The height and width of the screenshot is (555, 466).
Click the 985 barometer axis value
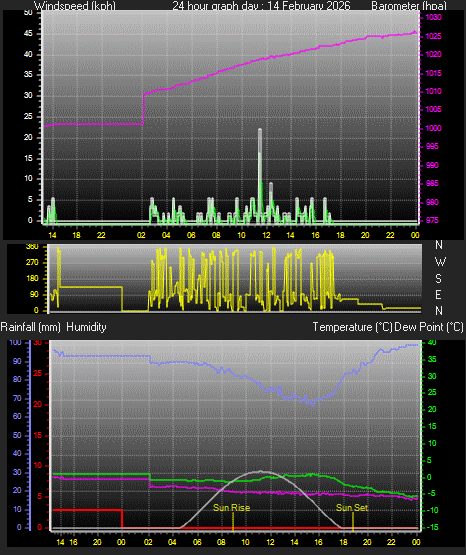pos(432,183)
